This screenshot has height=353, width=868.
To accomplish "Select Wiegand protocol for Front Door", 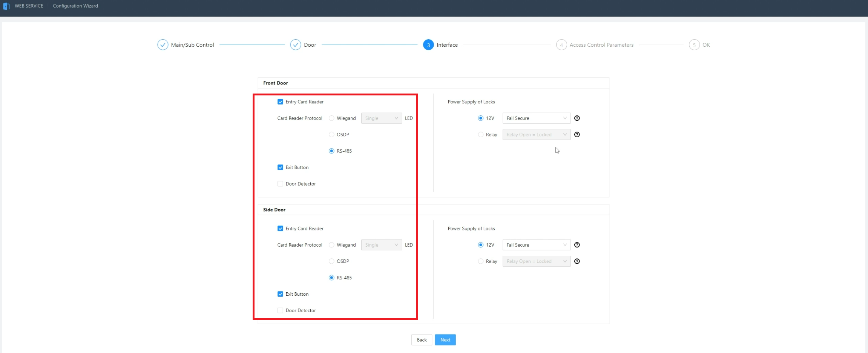I will coord(331,118).
